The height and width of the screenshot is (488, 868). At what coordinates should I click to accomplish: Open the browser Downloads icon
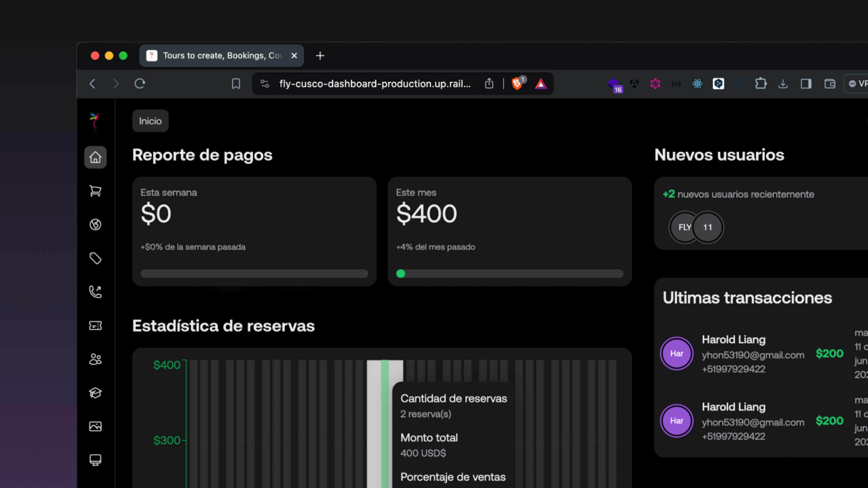point(783,84)
